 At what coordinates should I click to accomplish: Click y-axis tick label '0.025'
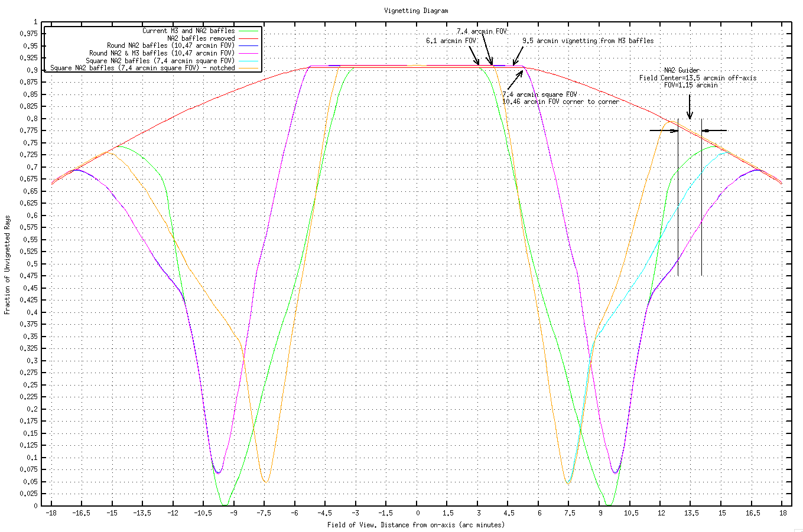point(28,494)
